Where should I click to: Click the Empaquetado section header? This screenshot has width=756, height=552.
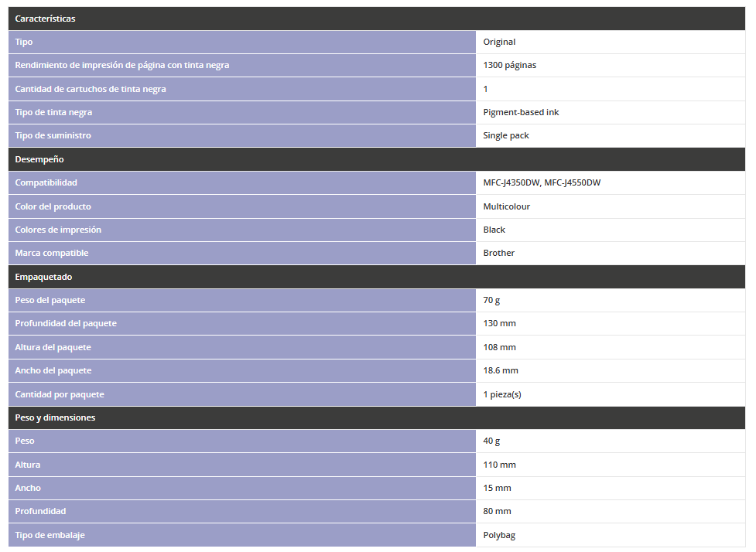click(x=43, y=277)
